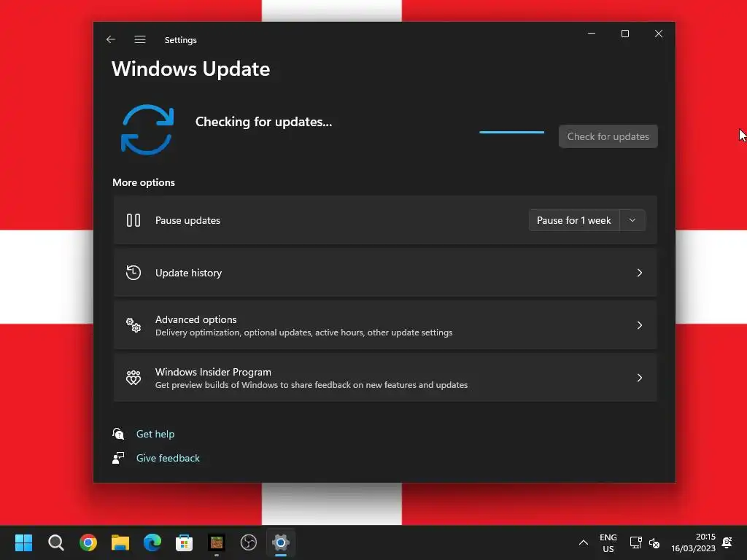Viewport: 747px width, 560px height.
Task: Click the Get help chat icon
Action: tap(118, 434)
